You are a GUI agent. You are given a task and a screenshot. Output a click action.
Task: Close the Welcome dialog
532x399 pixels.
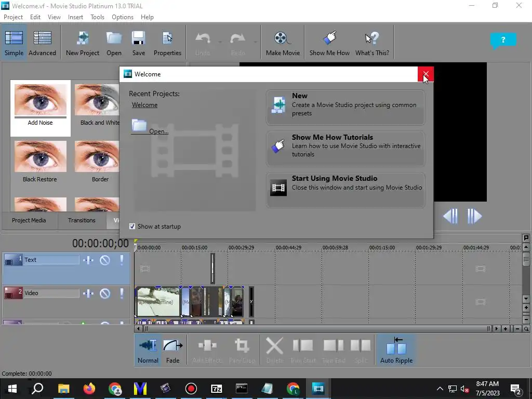(425, 74)
